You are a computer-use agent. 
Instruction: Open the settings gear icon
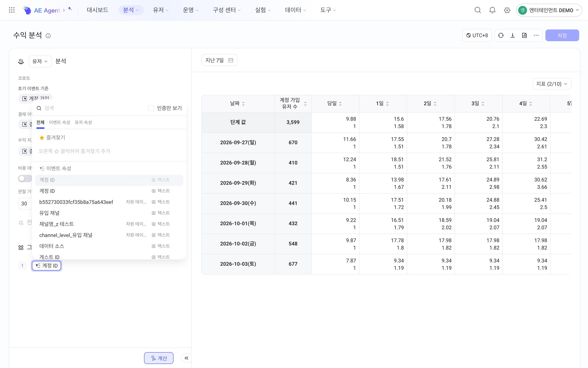coord(507,10)
